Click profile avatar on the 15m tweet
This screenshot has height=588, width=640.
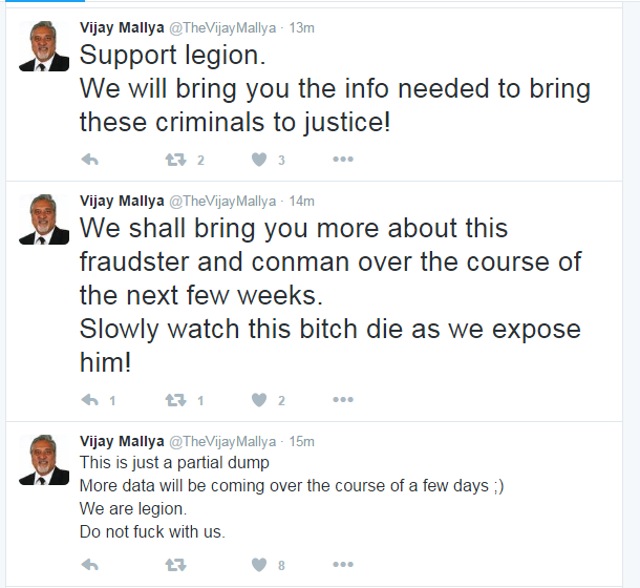click(x=44, y=460)
